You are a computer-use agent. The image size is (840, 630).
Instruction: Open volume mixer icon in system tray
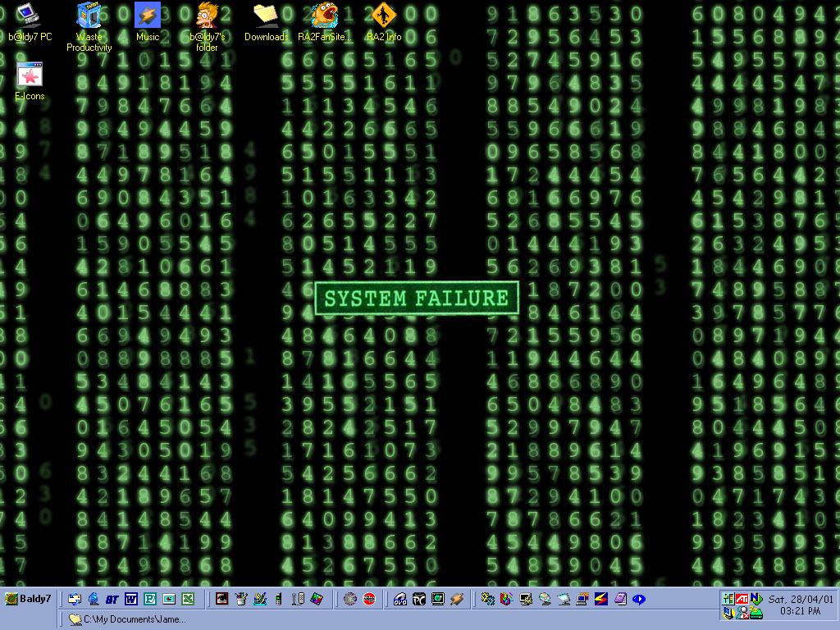click(728, 598)
